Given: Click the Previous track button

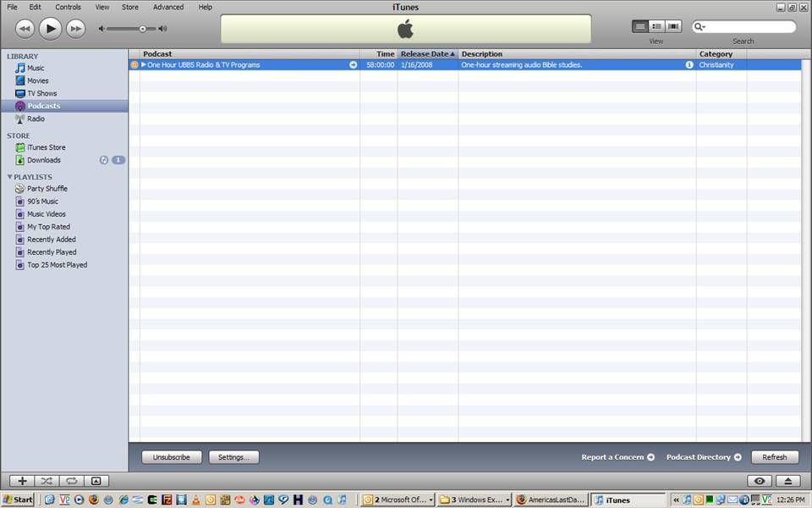Looking at the screenshot, I should [x=25, y=29].
